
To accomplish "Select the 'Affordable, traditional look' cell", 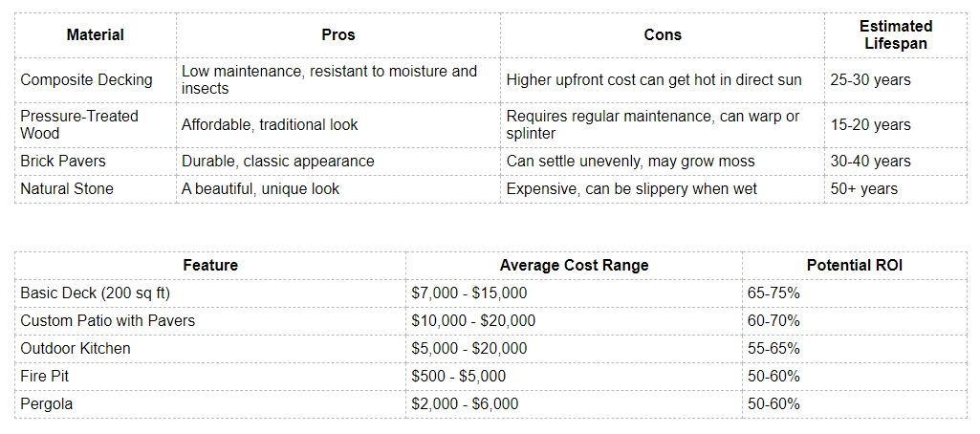I will (338, 125).
